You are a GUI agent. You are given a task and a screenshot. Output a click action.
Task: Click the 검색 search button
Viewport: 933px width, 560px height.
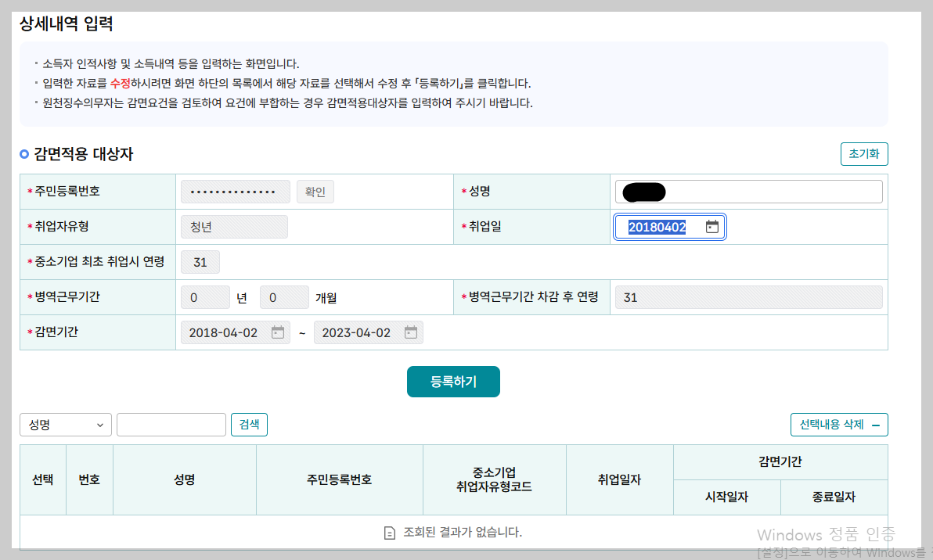(x=249, y=425)
